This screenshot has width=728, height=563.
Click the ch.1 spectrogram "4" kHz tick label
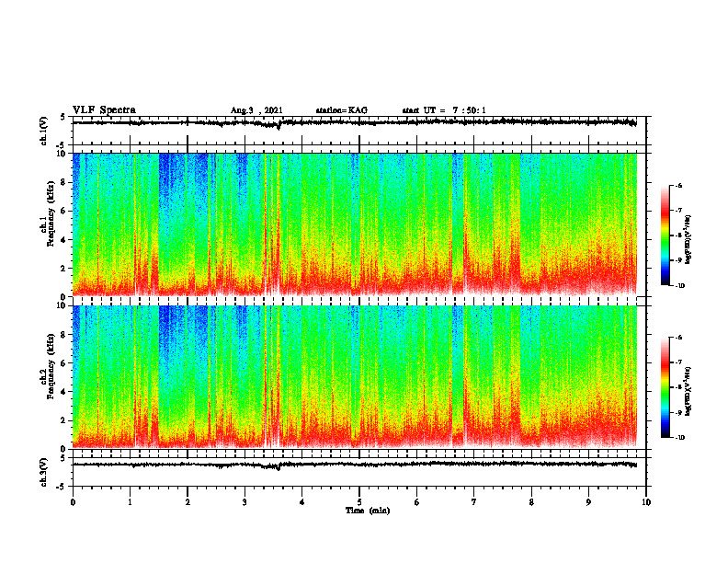(63, 240)
